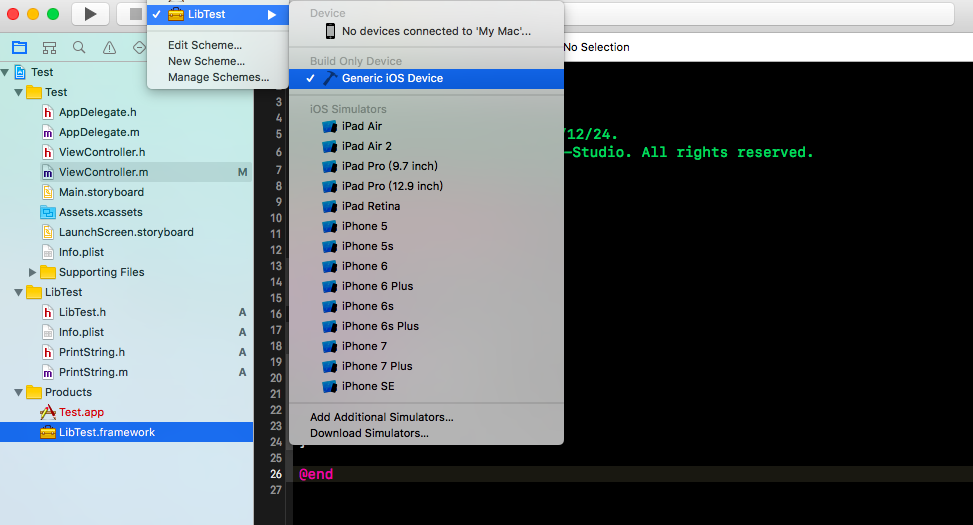Stop the running build with Stop button
973x525 pixels.
click(x=135, y=14)
